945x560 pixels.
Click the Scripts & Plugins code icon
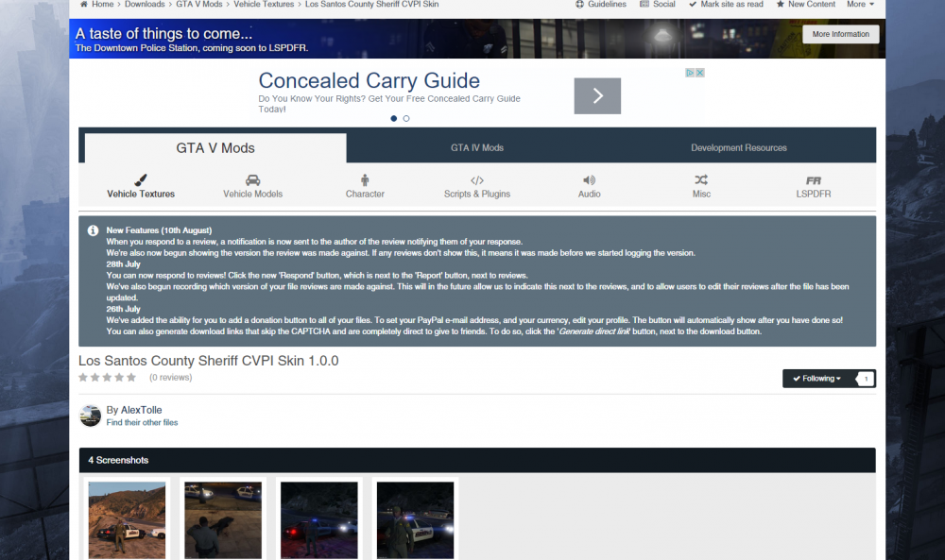476,178
